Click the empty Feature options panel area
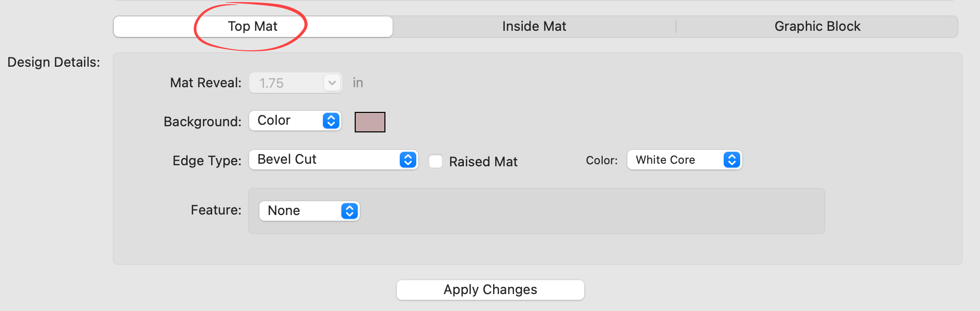This screenshot has width=980, height=311. pos(589,211)
